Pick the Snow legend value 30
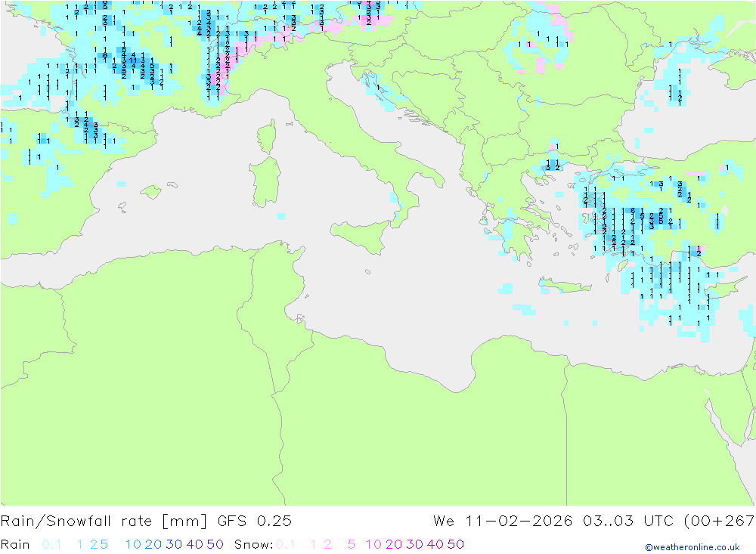 pyautogui.click(x=414, y=544)
